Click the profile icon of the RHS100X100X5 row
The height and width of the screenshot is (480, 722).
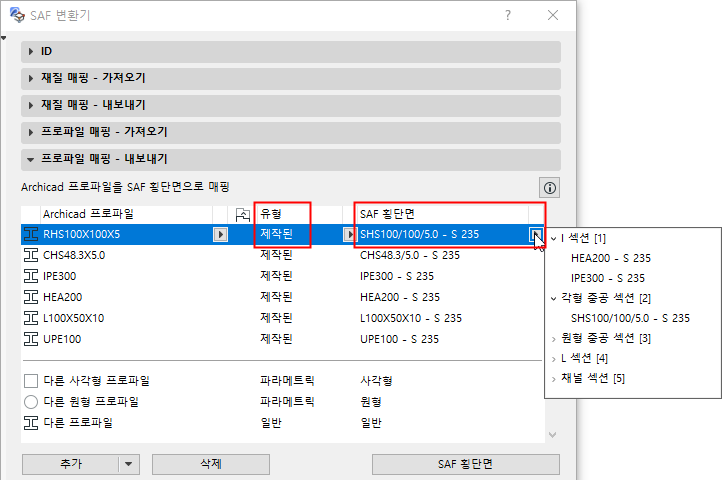click(31, 234)
